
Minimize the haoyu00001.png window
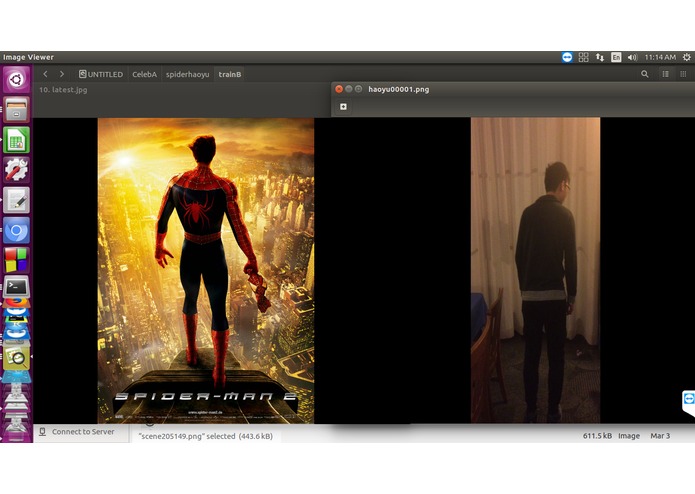[349, 89]
